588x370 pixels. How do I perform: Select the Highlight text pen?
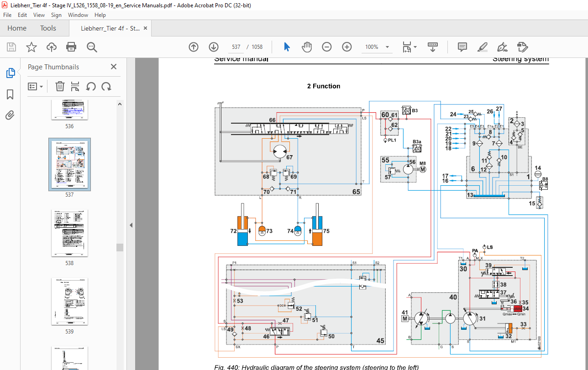click(482, 47)
